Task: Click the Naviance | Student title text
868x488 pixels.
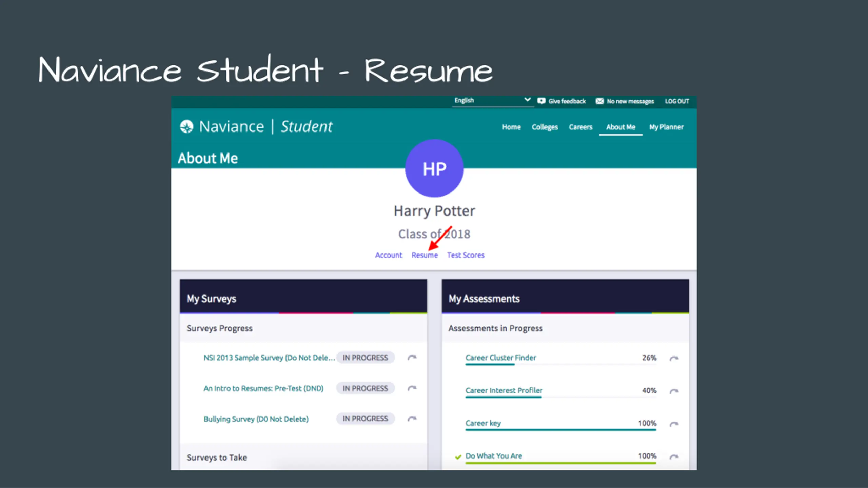Action: [x=265, y=127]
